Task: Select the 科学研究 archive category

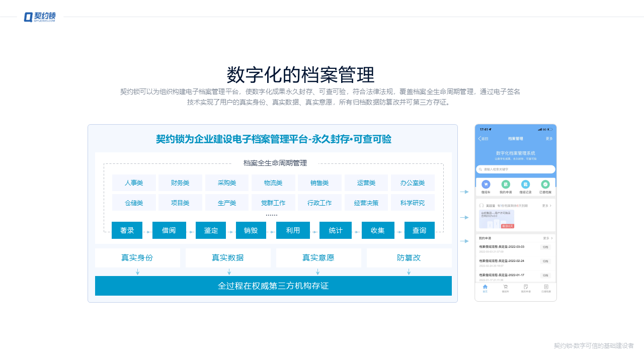Action: tap(413, 203)
